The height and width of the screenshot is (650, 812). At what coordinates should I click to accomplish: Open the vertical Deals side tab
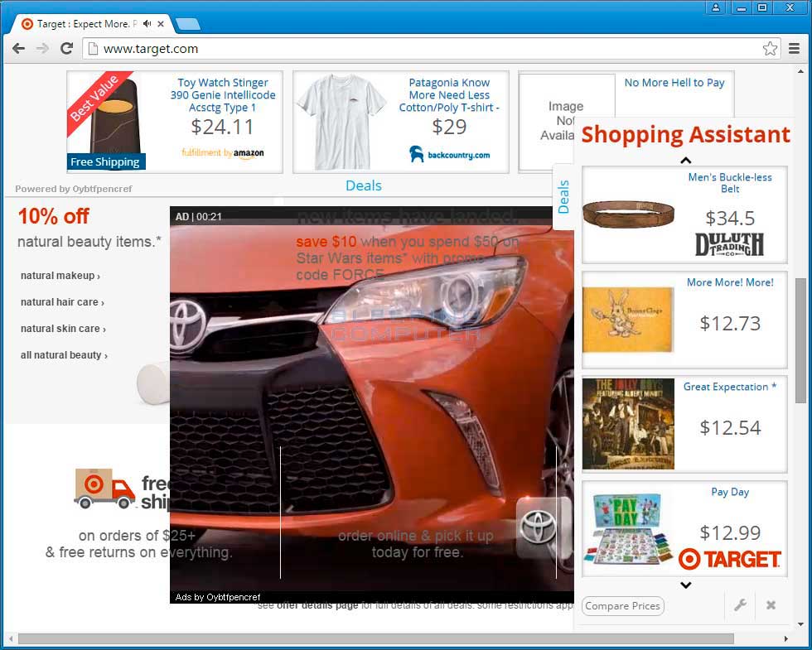pyautogui.click(x=563, y=197)
